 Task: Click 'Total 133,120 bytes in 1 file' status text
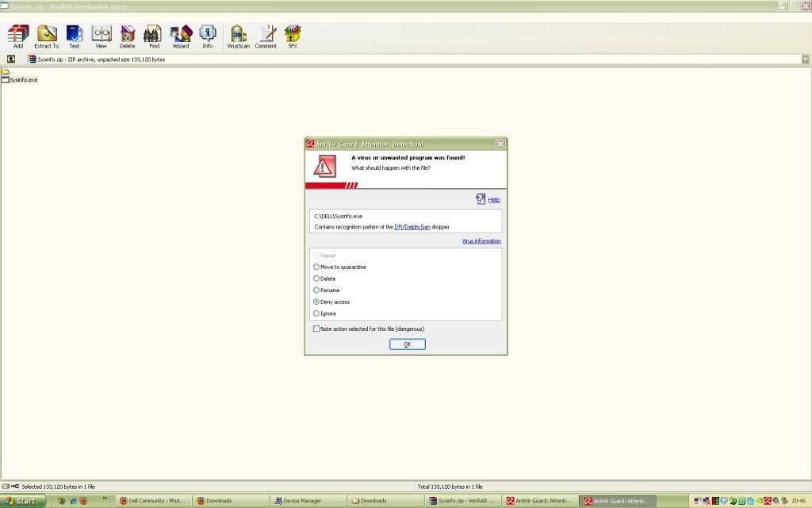click(x=450, y=487)
